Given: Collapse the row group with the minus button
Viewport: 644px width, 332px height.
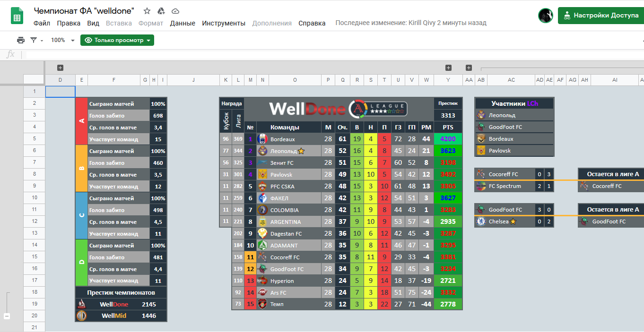Looking at the screenshot, I should [x=7, y=316].
